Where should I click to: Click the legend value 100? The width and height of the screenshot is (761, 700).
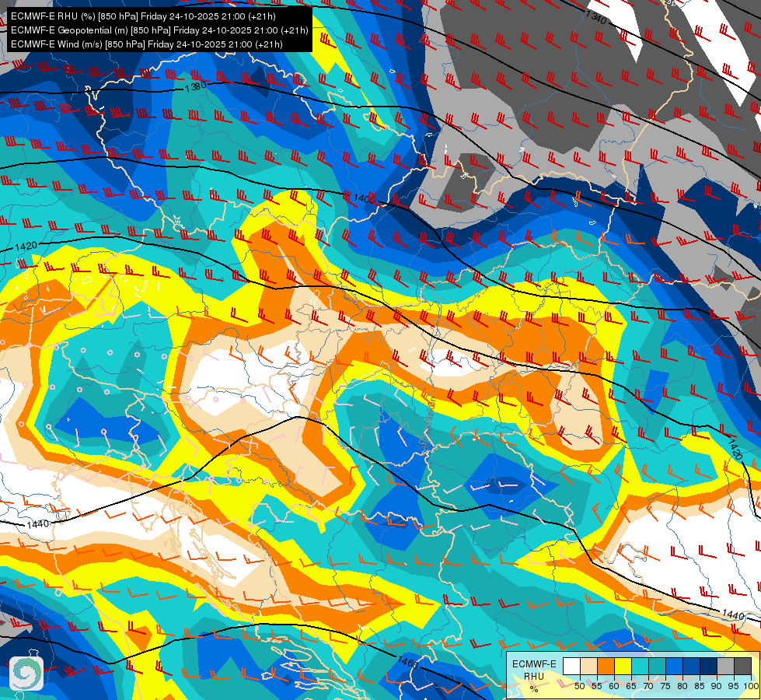pyautogui.click(x=751, y=686)
